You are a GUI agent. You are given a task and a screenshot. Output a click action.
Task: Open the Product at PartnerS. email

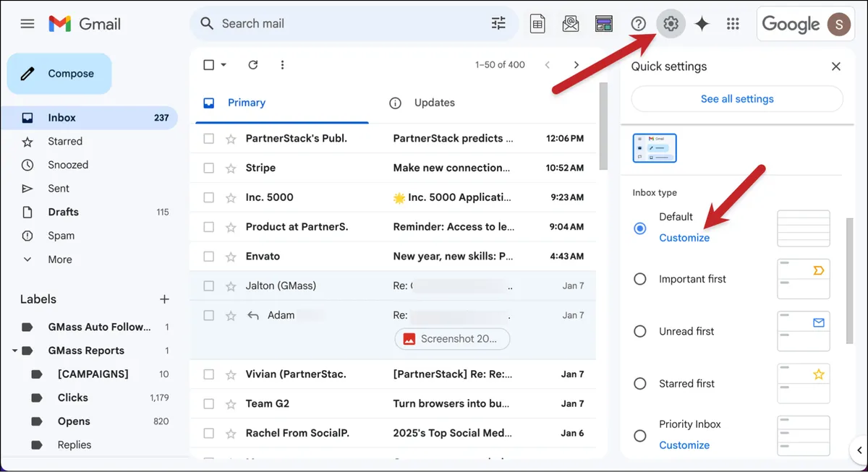coord(393,227)
